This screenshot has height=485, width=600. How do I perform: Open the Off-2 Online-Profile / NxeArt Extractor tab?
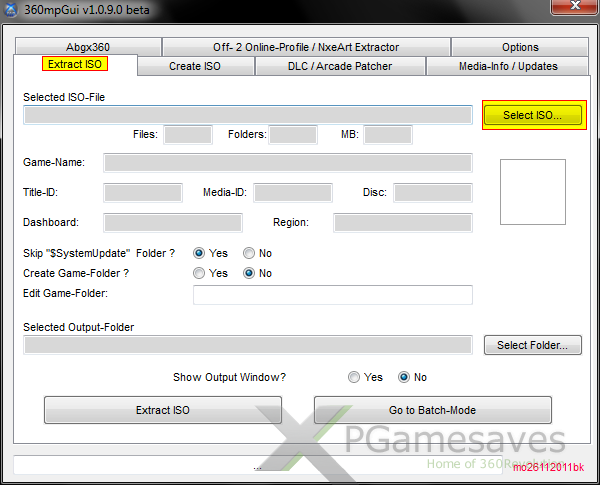click(x=305, y=47)
